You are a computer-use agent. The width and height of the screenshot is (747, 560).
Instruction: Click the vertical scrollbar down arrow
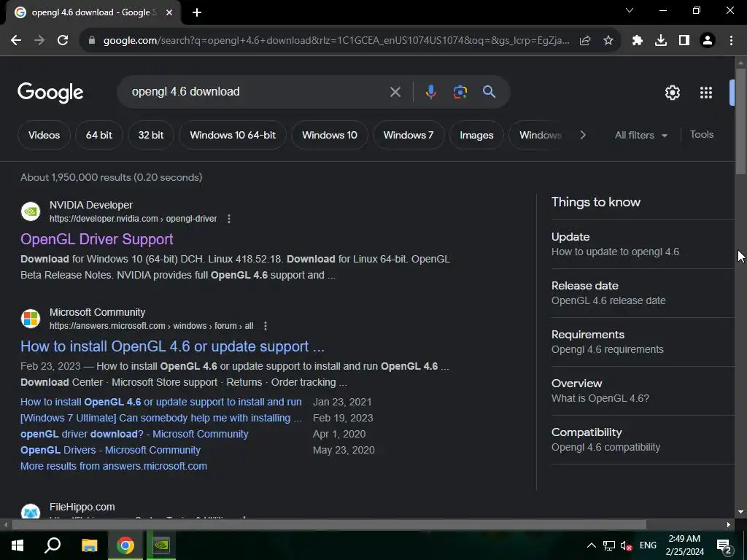(740, 513)
